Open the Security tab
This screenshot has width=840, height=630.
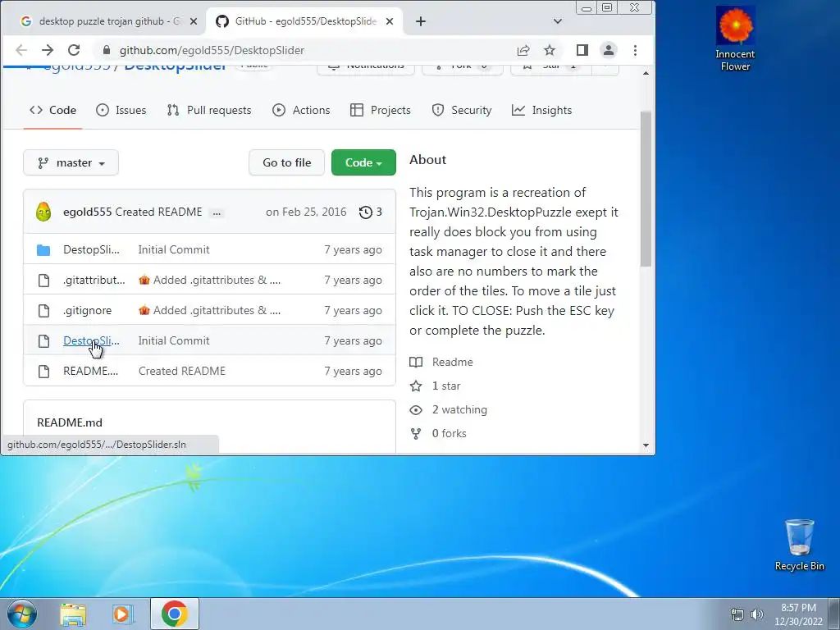click(461, 110)
